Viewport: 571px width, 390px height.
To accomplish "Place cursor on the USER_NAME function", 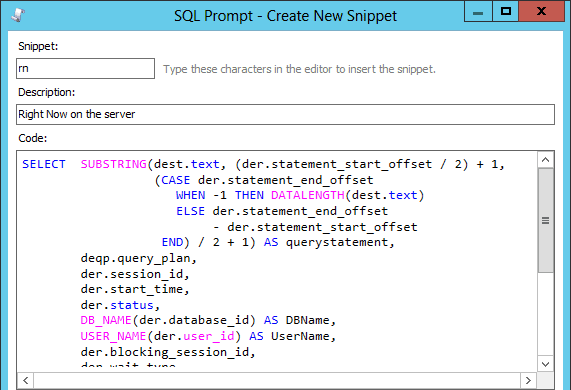I will coord(113,336).
